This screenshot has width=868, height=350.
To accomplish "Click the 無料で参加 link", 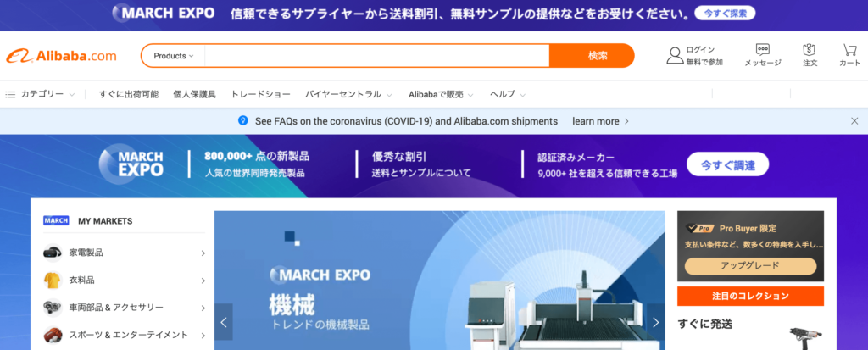I will [x=704, y=62].
